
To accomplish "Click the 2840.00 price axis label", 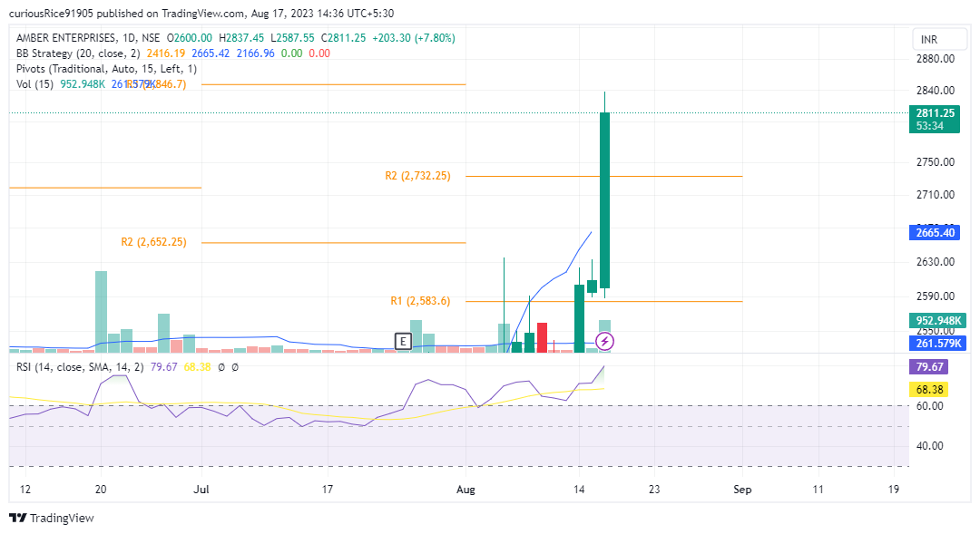I will pos(936,91).
